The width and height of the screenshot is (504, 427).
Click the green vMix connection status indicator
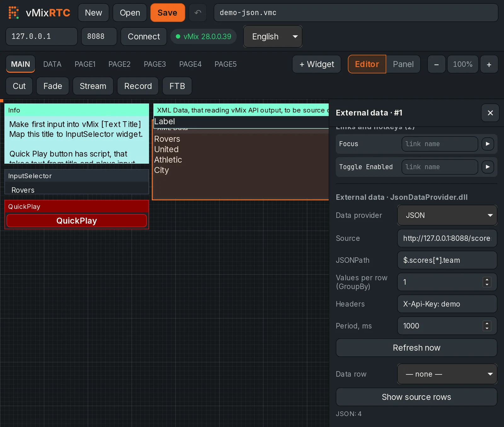(x=203, y=37)
